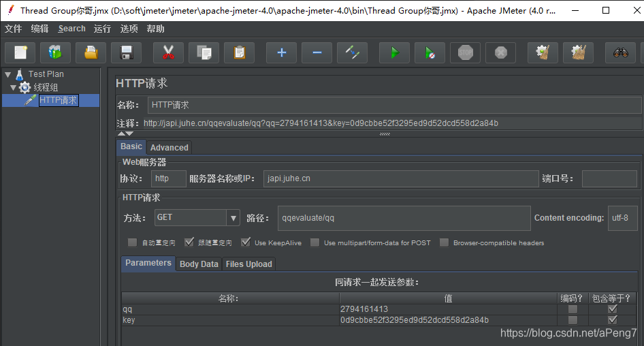
Task: Click the 名称 column header
Action: [x=230, y=298]
